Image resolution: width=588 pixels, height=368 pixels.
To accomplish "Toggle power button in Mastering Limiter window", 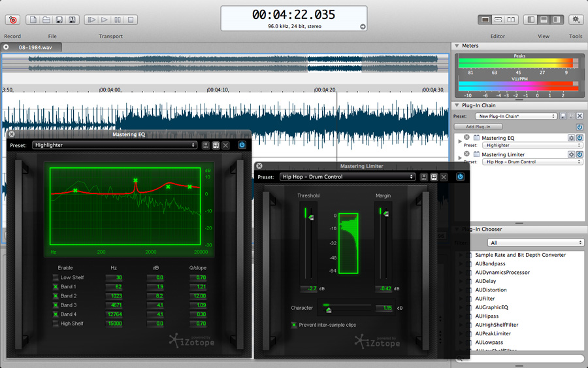I will point(460,176).
